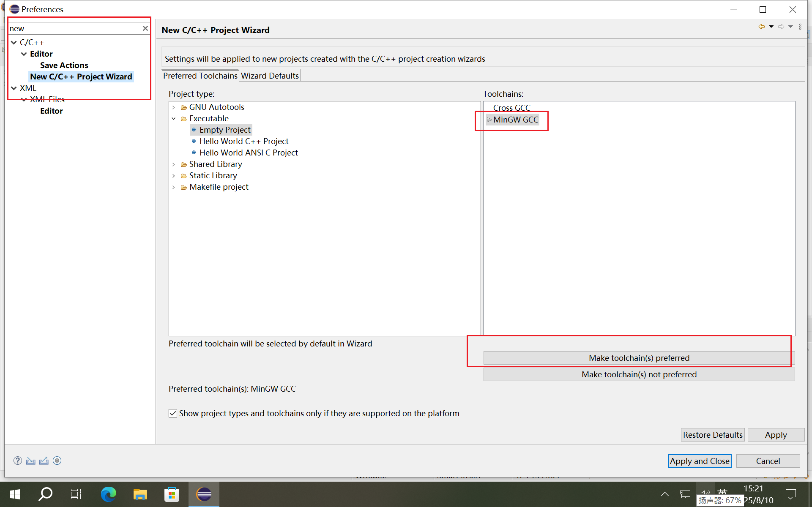
Task: Expand the Makefile project type
Action: click(x=174, y=187)
